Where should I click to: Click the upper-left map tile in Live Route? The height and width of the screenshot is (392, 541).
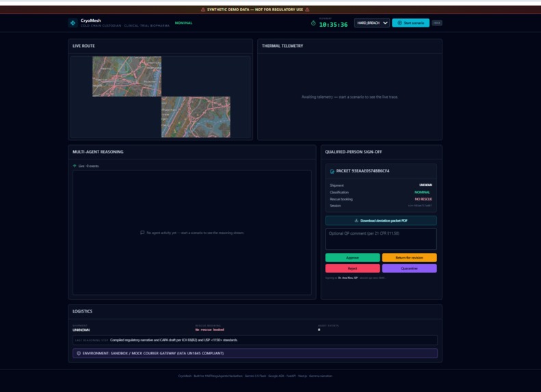[127, 76]
